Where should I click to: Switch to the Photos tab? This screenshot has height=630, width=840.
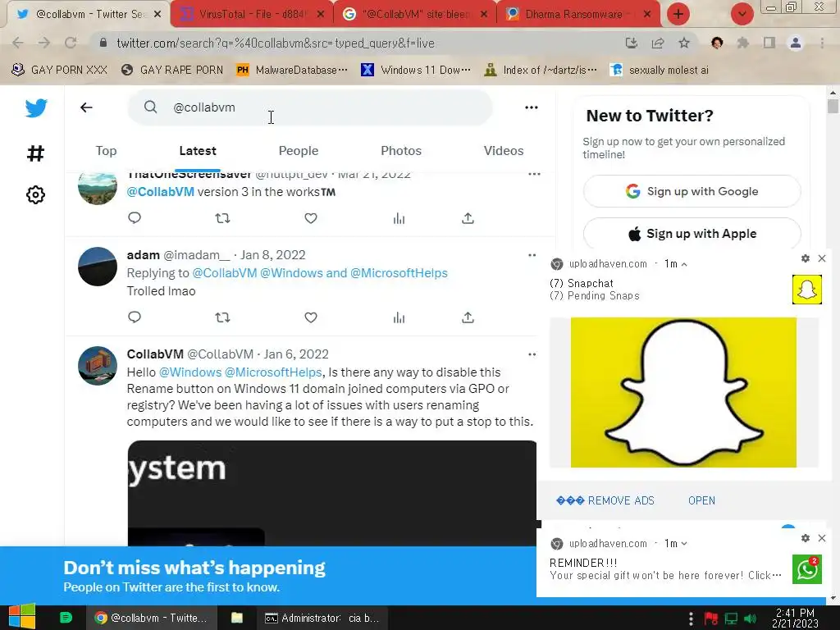click(x=401, y=151)
